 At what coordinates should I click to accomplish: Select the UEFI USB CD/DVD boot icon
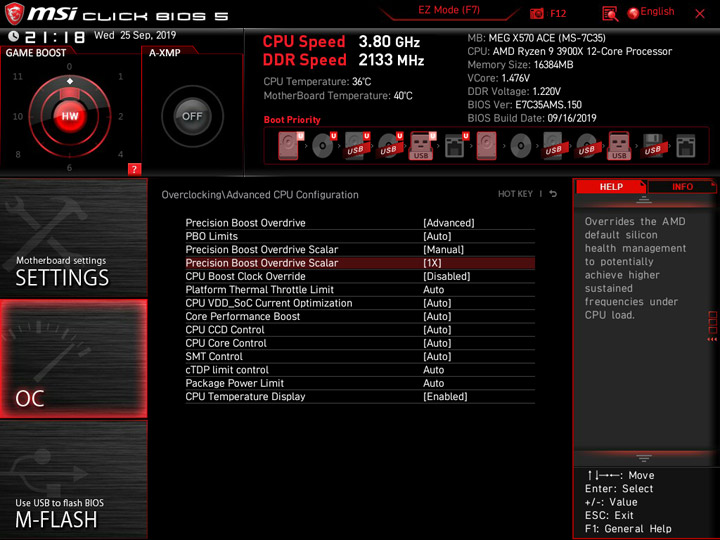(390, 146)
